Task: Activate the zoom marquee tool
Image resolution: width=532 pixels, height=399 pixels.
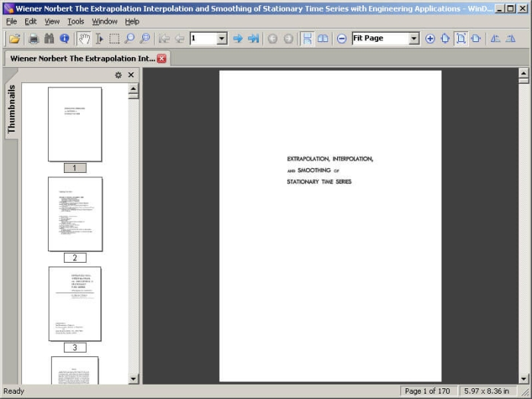Action: (145, 38)
